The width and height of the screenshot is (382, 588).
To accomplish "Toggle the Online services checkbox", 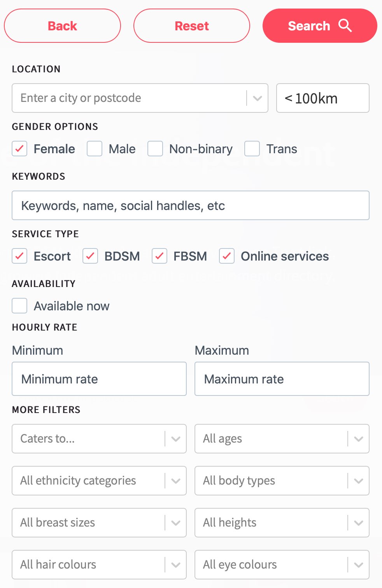I will tap(227, 256).
